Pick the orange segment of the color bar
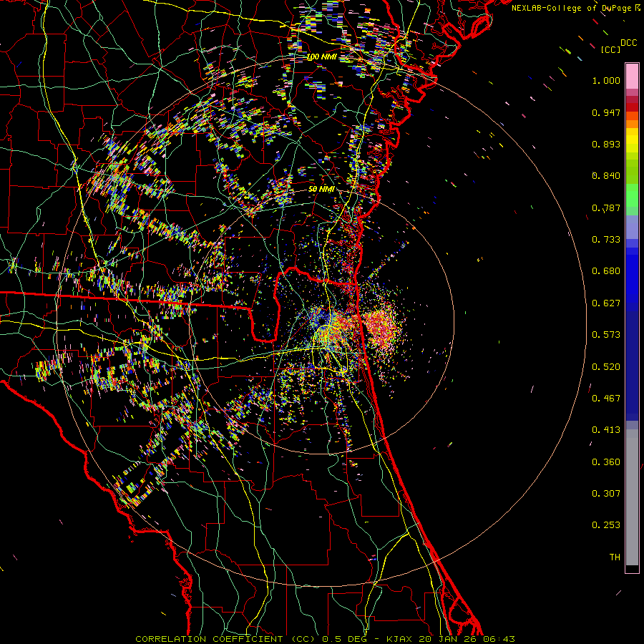The image size is (644, 644). 632,124
